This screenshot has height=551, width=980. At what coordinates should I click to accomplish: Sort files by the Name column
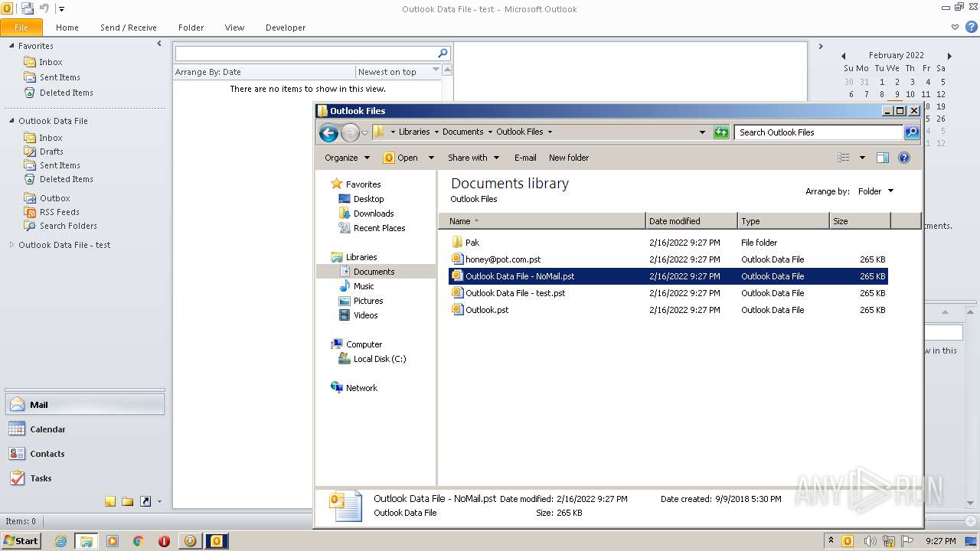click(x=542, y=221)
